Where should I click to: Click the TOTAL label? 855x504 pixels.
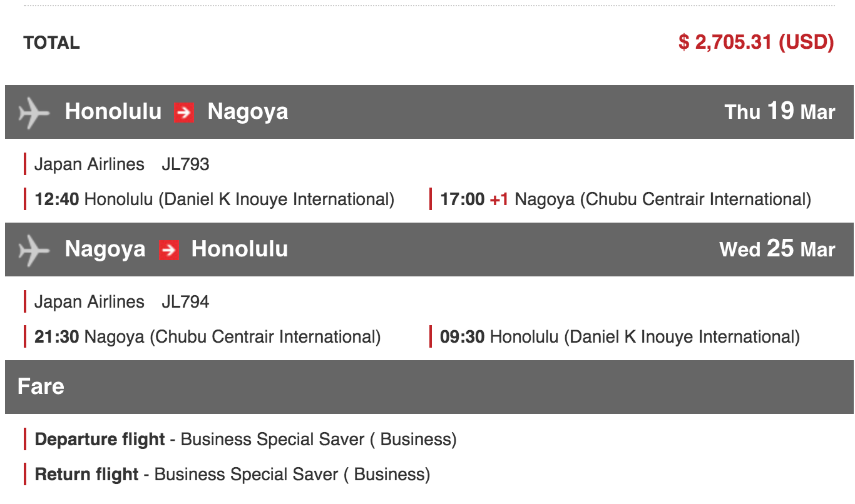tap(51, 43)
